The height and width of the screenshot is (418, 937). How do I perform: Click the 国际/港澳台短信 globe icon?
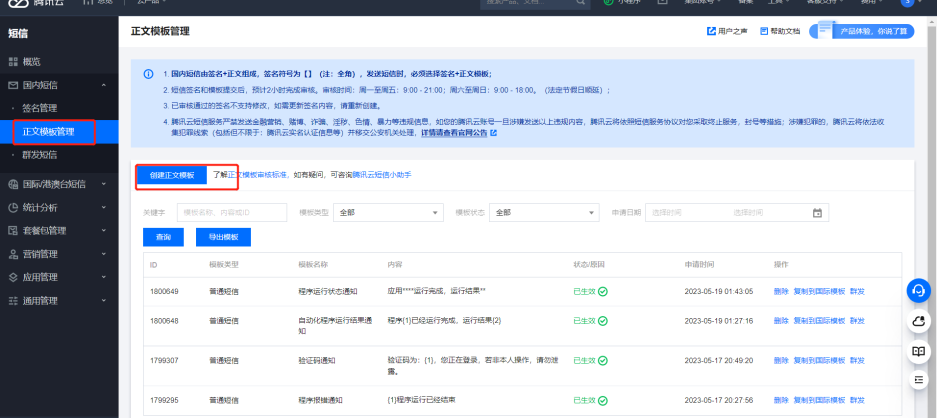(x=13, y=185)
